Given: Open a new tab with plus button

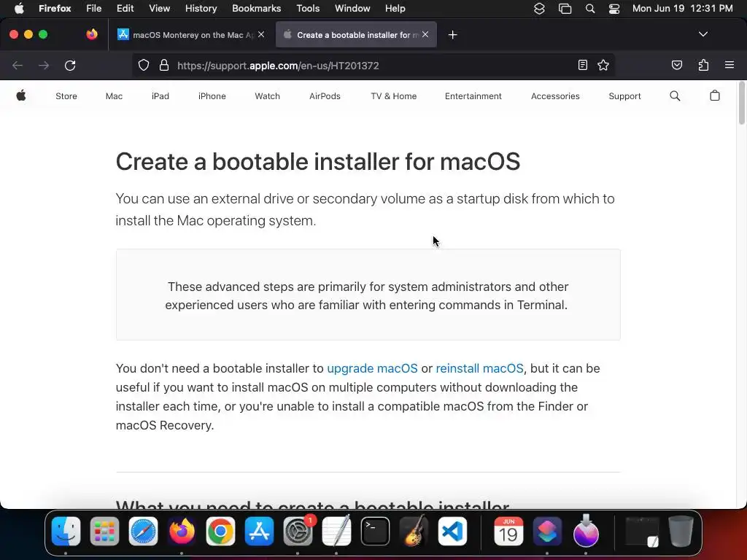Looking at the screenshot, I should [x=452, y=35].
